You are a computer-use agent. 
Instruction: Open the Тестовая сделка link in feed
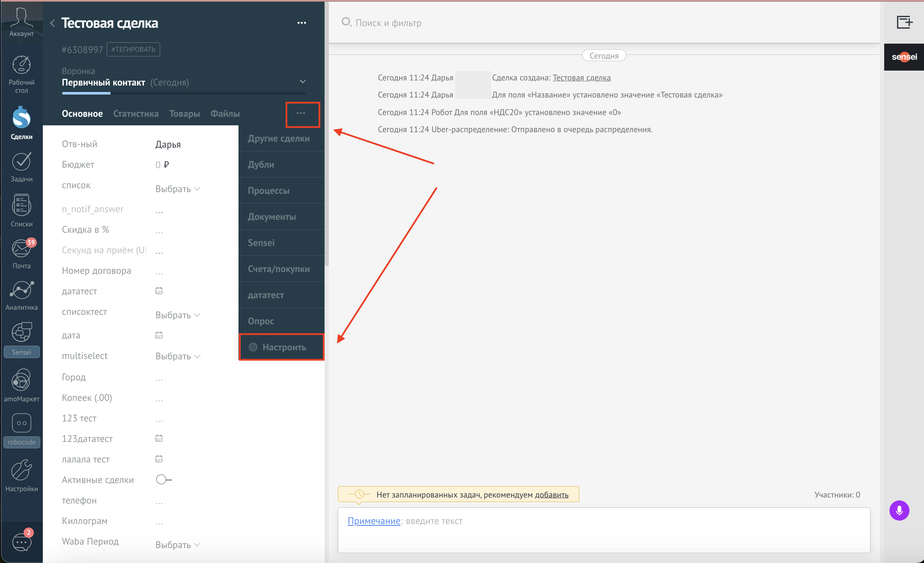581,77
